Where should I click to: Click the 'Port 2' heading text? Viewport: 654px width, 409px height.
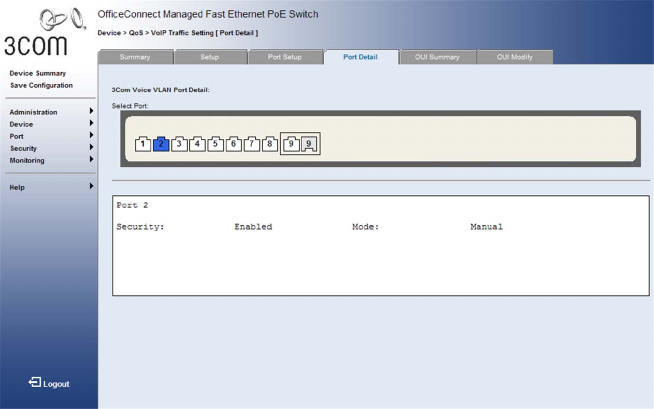coord(132,205)
